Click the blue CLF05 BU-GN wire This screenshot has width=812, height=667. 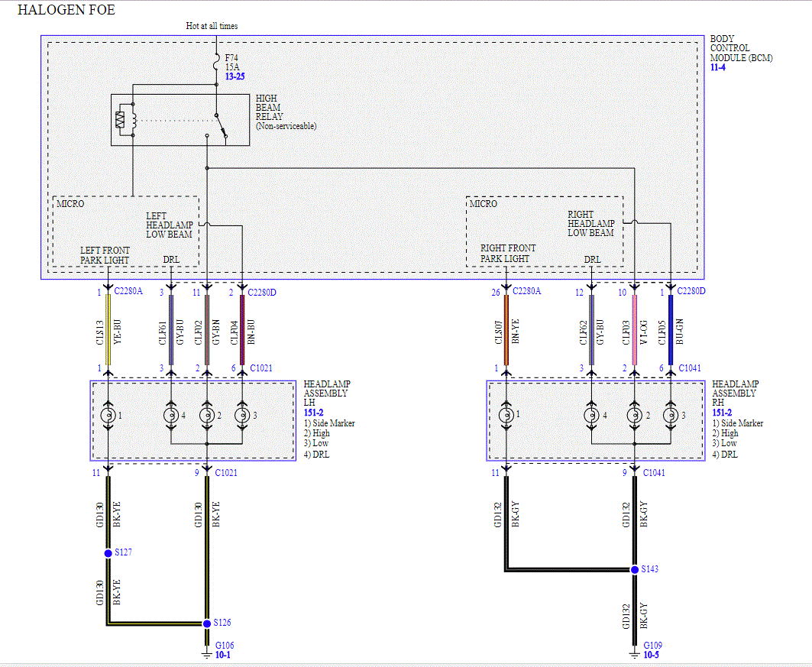pyautogui.click(x=671, y=330)
